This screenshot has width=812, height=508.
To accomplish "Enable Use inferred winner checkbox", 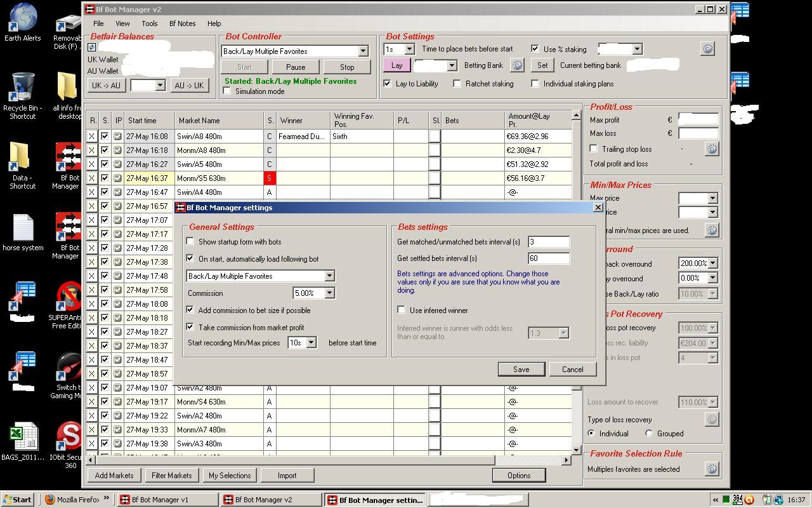I will (x=401, y=310).
